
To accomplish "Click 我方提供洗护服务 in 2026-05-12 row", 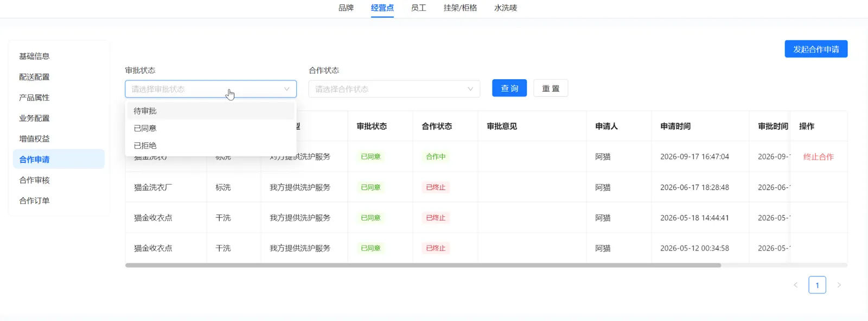I will click(300, 248).
